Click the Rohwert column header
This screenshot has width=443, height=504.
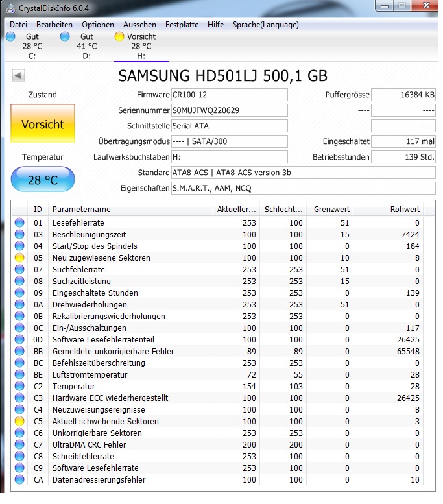click(389, 210)
